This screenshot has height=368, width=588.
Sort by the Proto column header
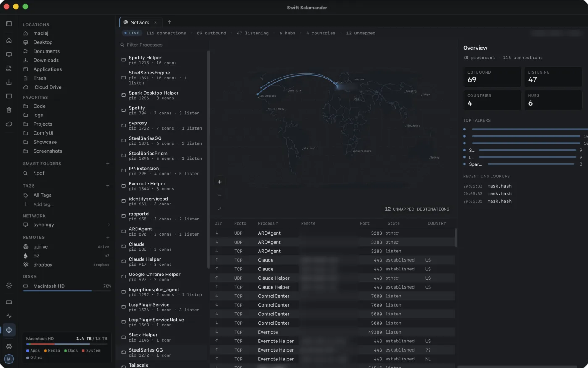(240, 223)
